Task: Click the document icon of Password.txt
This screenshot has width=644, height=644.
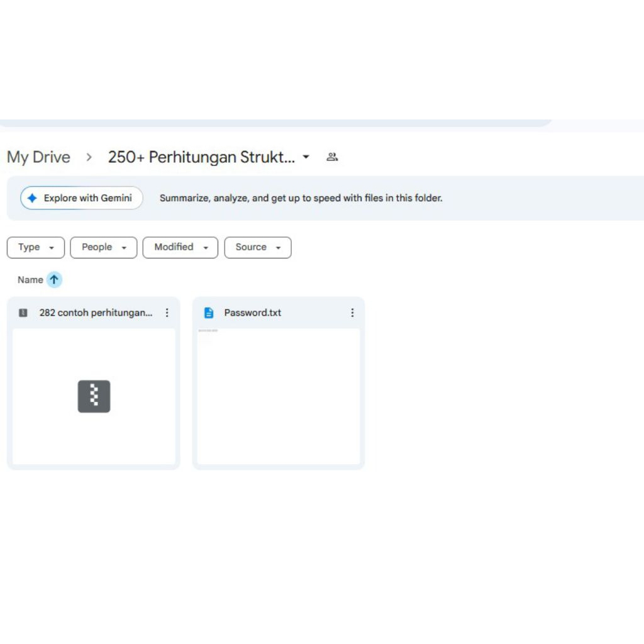Action: (x=209, y=313)
